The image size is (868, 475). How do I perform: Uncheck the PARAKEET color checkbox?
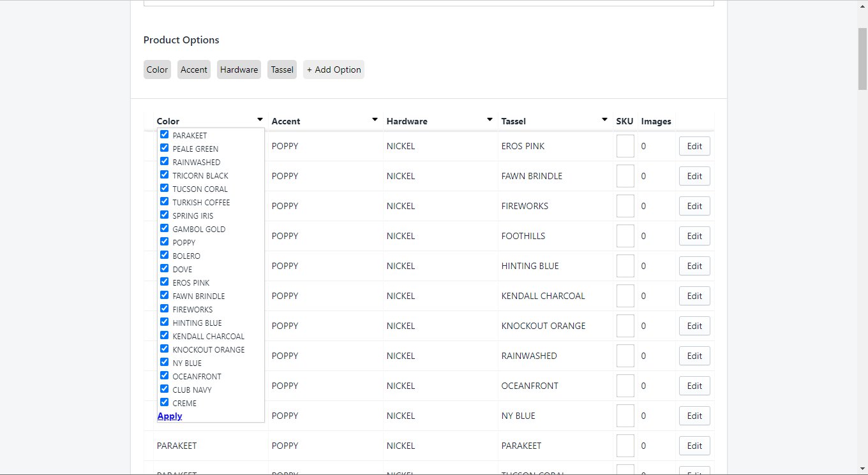click(165, 135)
